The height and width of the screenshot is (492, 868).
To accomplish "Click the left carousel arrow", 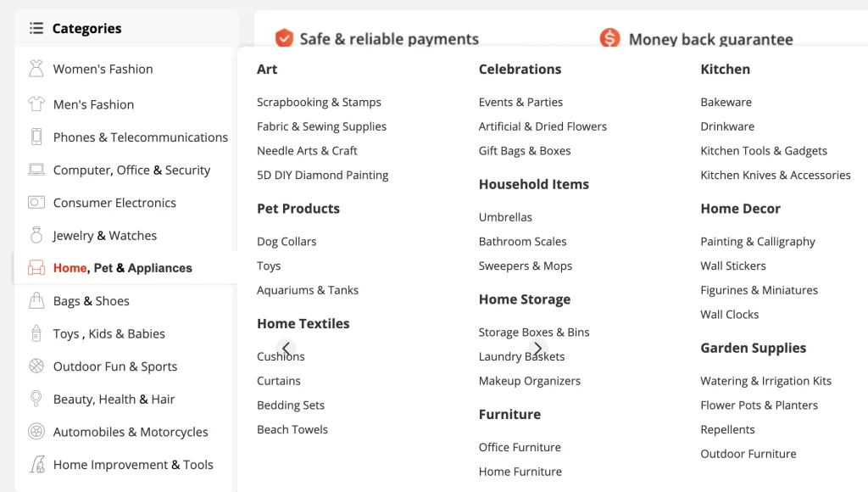I will point(287,349).
